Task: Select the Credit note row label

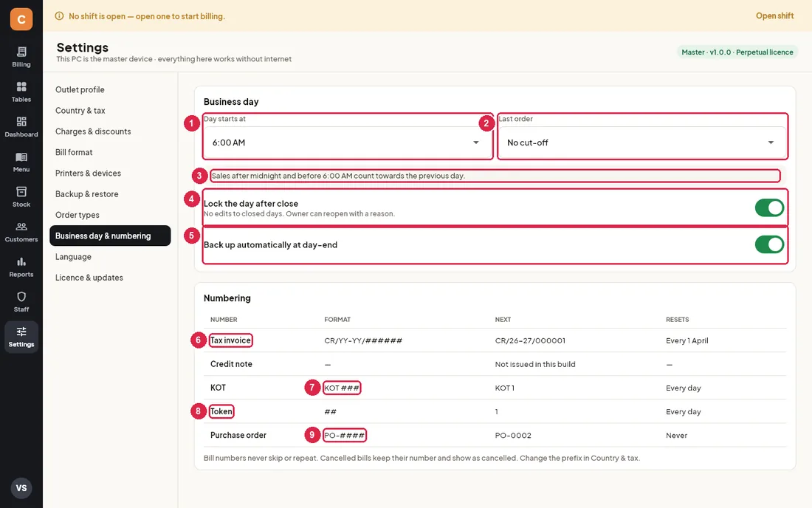Action: pyautogui.click(x=231, y=364)
